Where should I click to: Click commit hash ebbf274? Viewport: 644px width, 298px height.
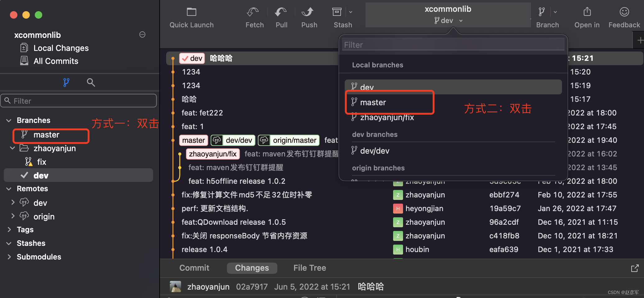(504, 195)
